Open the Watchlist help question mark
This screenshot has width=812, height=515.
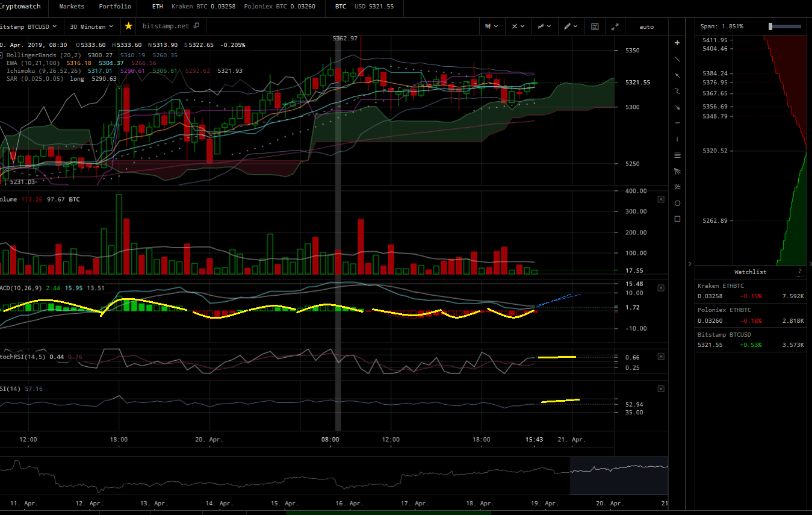[799, 272]
